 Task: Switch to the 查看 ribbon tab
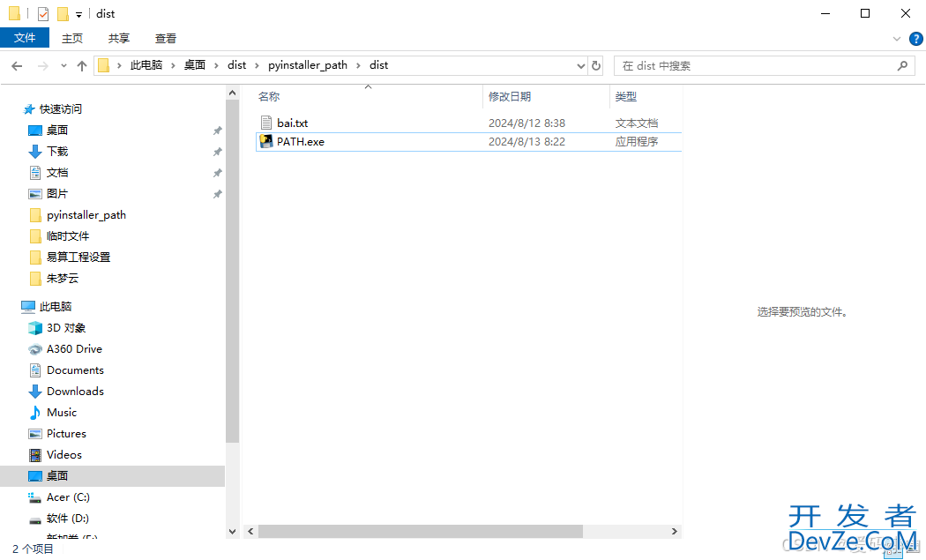[166, 39]
